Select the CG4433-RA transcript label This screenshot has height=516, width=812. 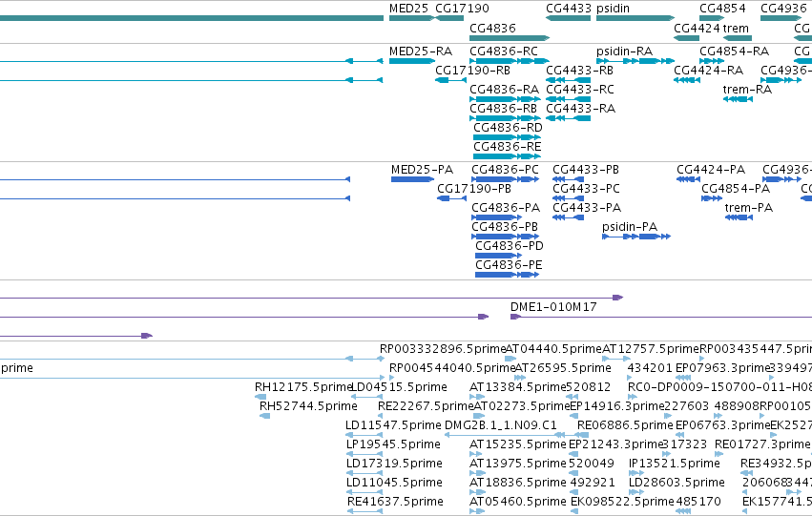tap(580, 109)
